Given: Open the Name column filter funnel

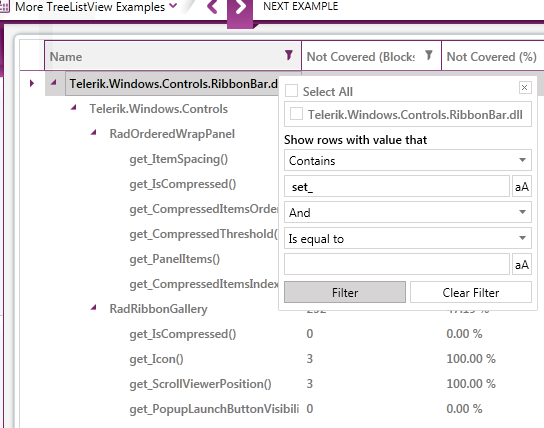Looking at the screenshot, I should (289, 55).
